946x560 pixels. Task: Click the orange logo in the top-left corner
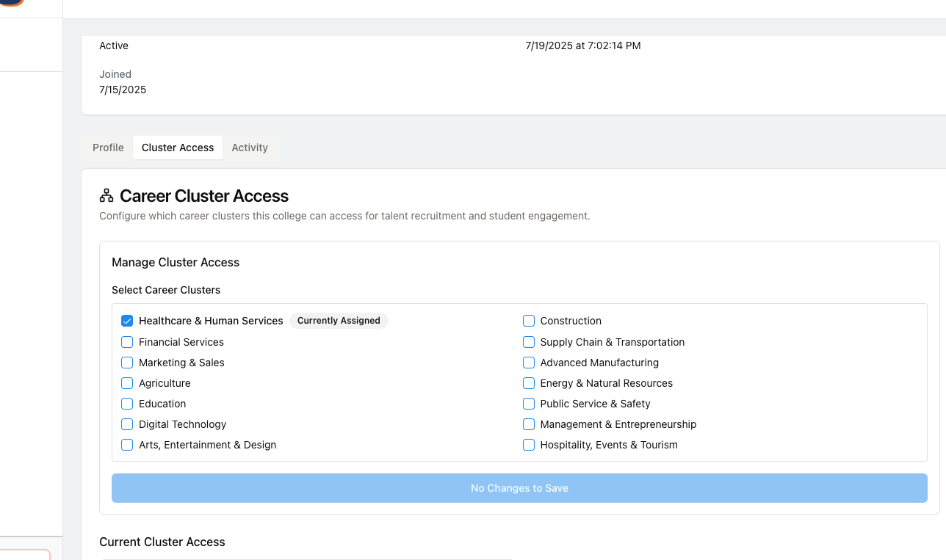tap(12, 2)
